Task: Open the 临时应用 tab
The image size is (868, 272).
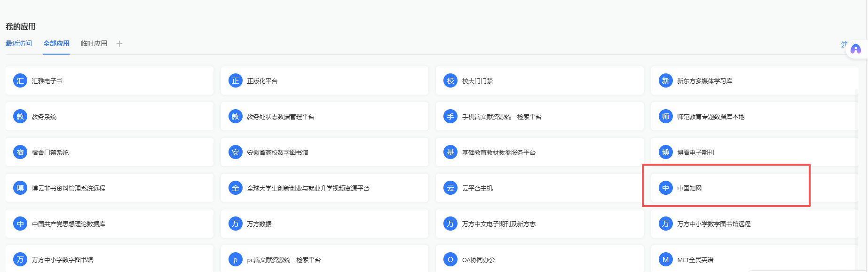Action: pyautogui.click(x=94, y=43)
